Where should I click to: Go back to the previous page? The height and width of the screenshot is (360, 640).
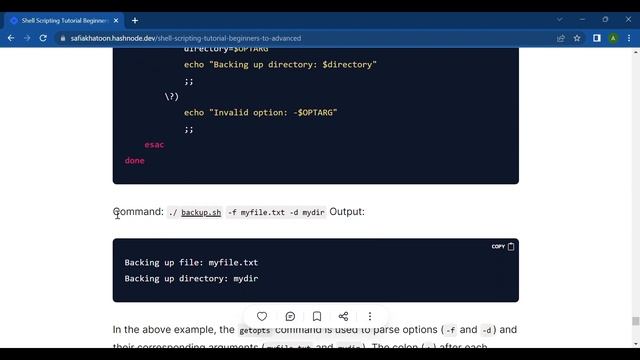pos(11,38)
